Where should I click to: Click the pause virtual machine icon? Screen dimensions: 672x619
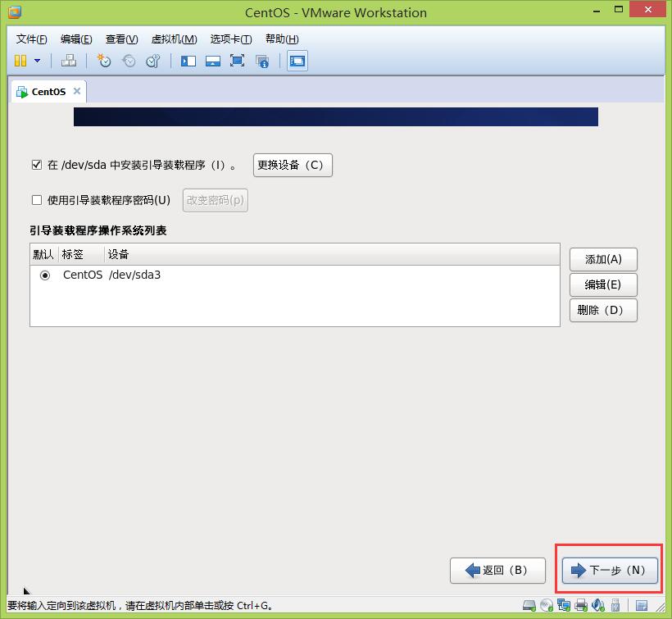pos(20,61)
